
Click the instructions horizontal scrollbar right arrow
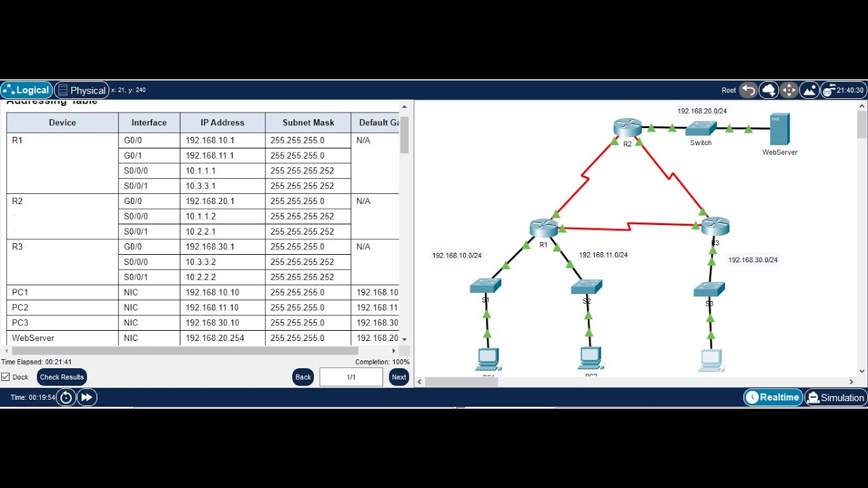point(395,351)
